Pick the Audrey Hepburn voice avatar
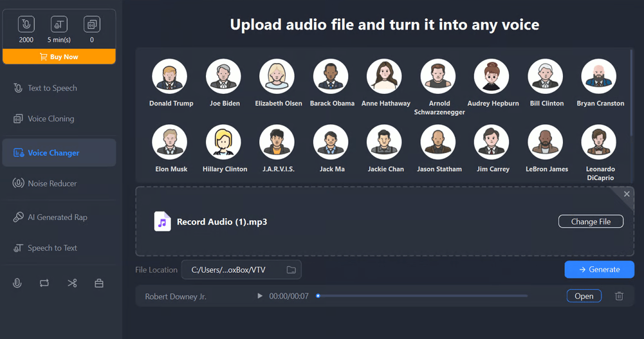Screen dimensions: 644x339 coord(492,77)
